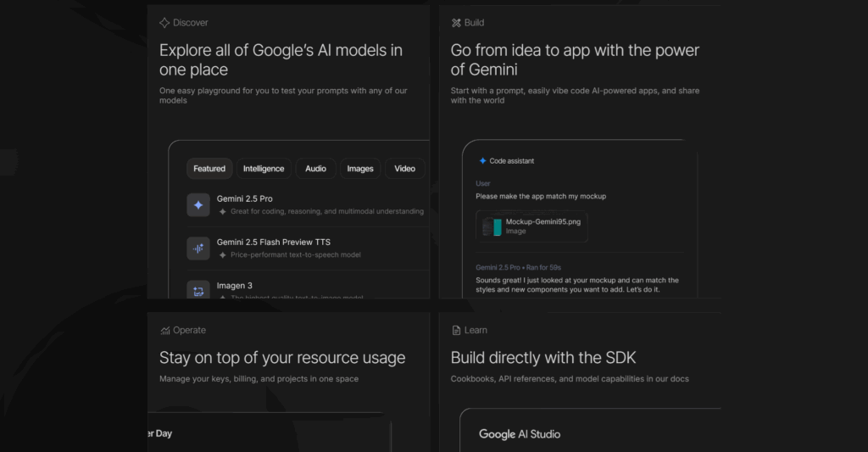Click the Operate section label

tap(189, 330)
